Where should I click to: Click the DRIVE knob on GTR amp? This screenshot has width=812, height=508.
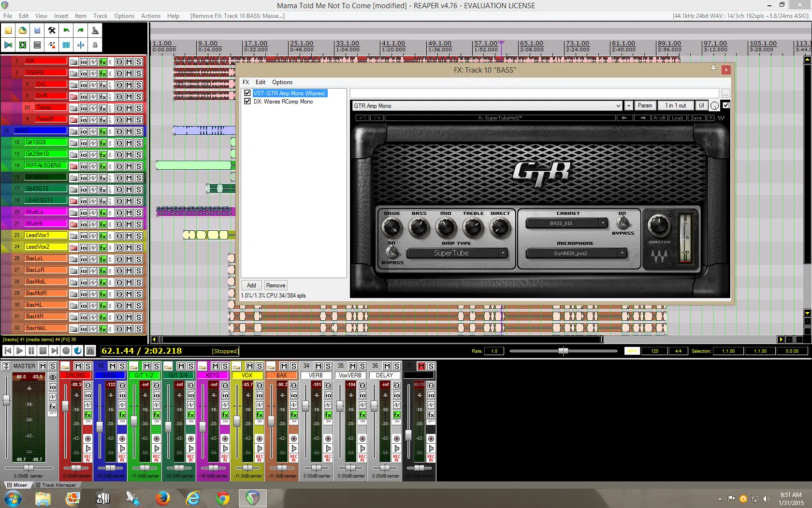pyautogui.click(x=392, y=227)
